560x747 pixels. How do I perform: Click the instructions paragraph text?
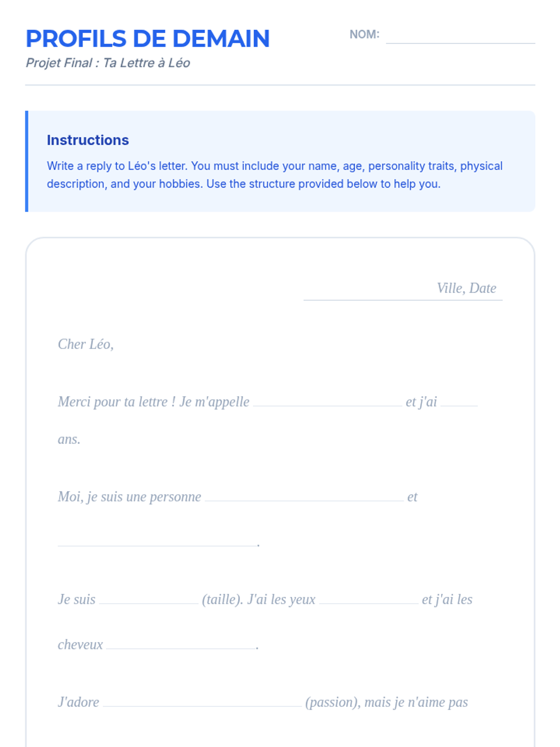[274, 175]
